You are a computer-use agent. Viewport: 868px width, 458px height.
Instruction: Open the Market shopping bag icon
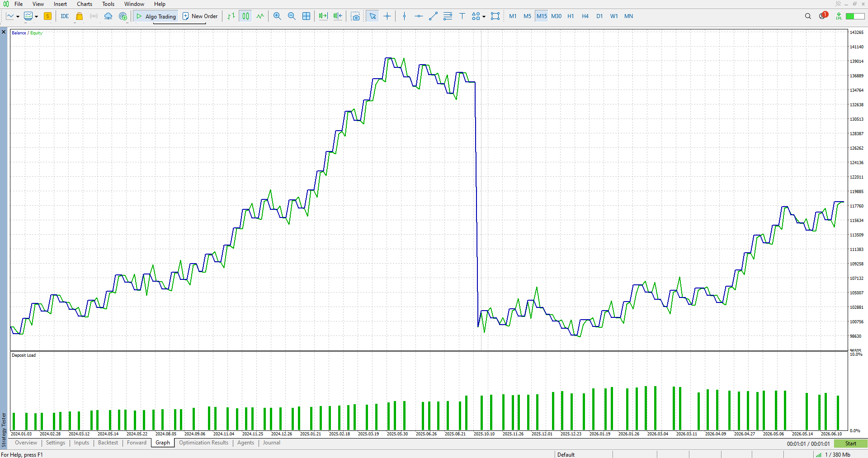79,16
